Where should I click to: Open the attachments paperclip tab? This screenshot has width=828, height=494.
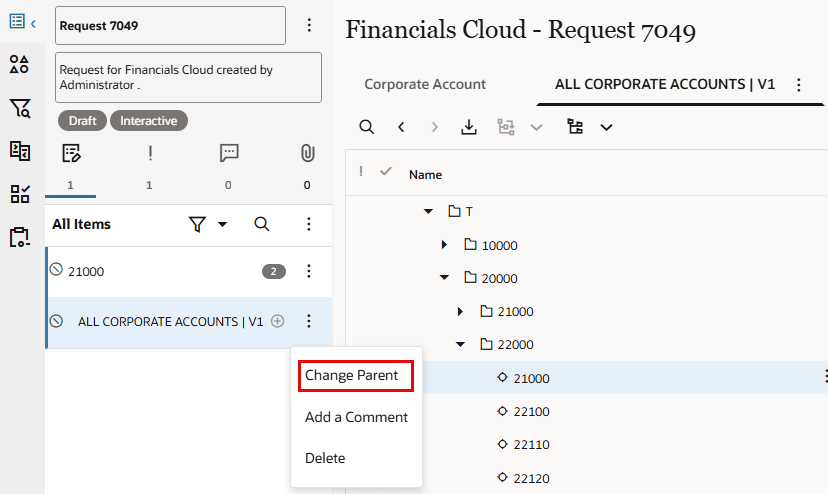[x=307, y=153]
